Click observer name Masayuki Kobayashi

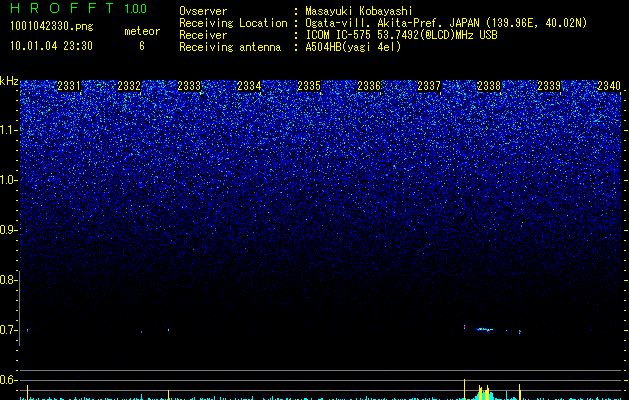point(359,11)
